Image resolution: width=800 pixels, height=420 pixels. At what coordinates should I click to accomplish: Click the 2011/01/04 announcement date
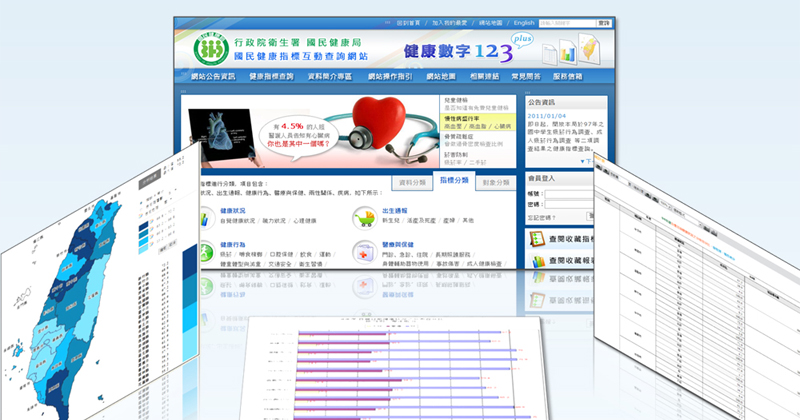click(546, 116)
